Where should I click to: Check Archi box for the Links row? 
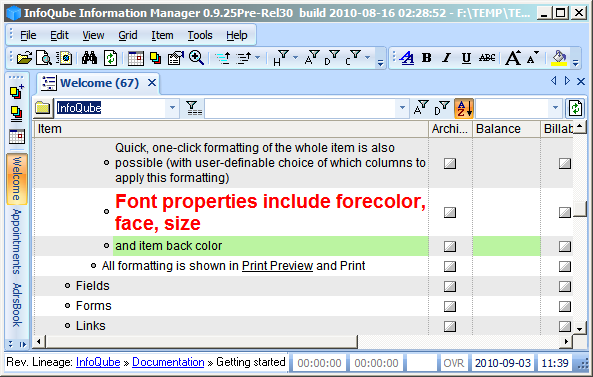450,326
